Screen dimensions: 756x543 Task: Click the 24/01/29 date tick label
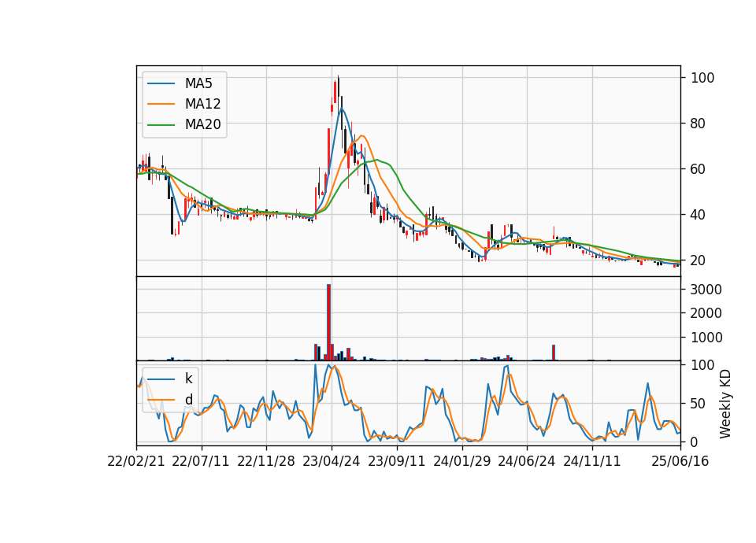462,461
